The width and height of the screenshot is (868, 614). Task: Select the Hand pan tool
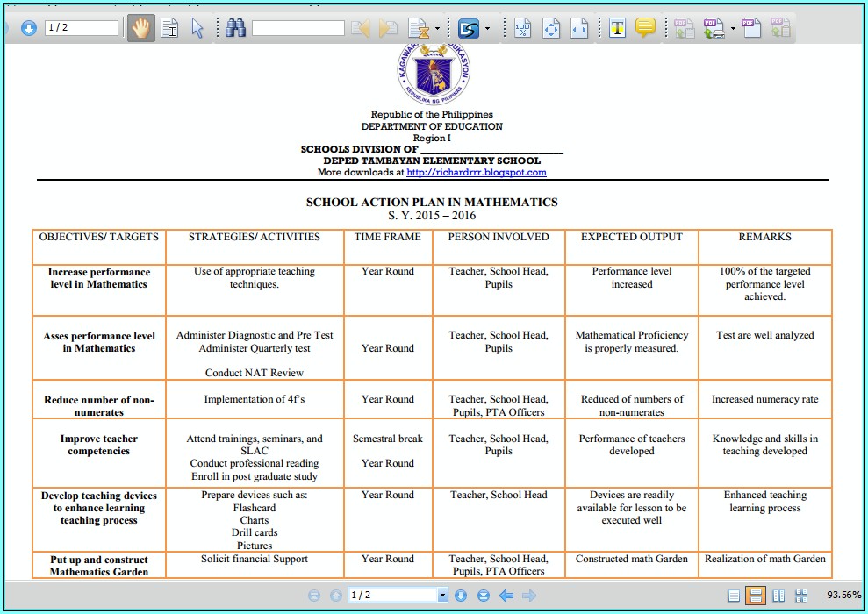tap(141, 28)
